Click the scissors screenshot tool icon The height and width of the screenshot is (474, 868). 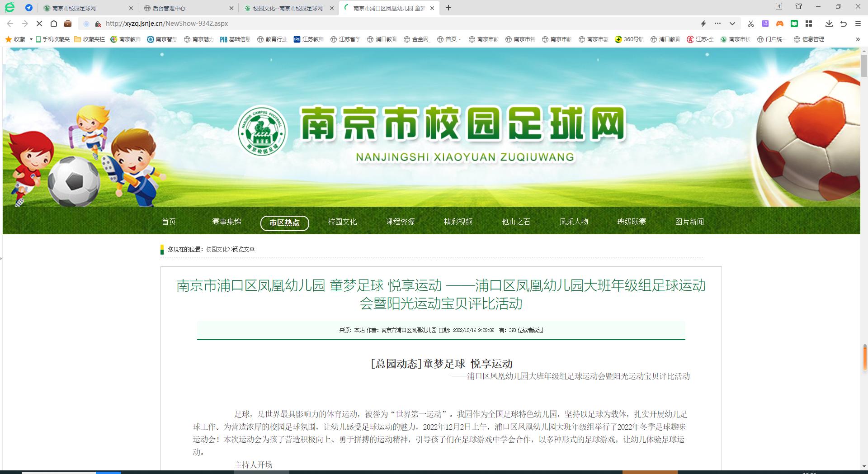tap(751, 24)
